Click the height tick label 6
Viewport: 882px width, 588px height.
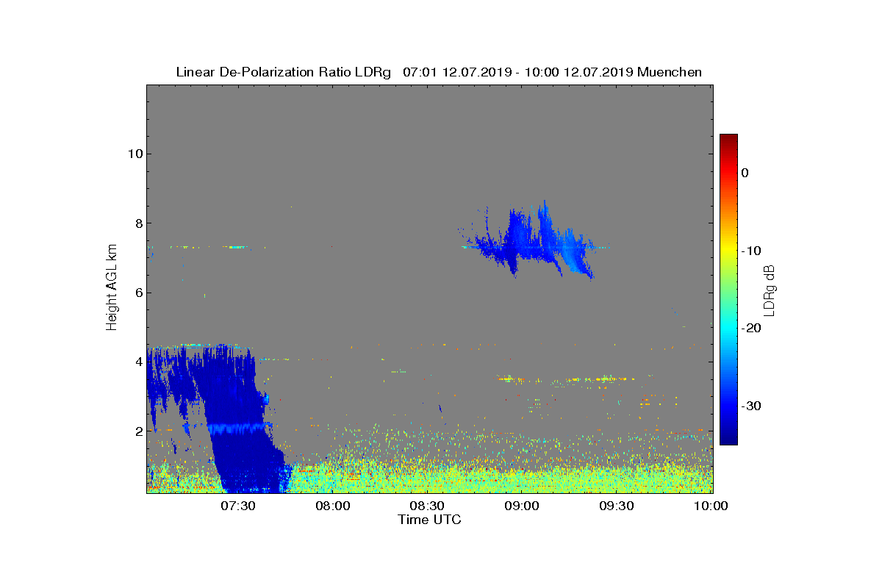(137, 293)
